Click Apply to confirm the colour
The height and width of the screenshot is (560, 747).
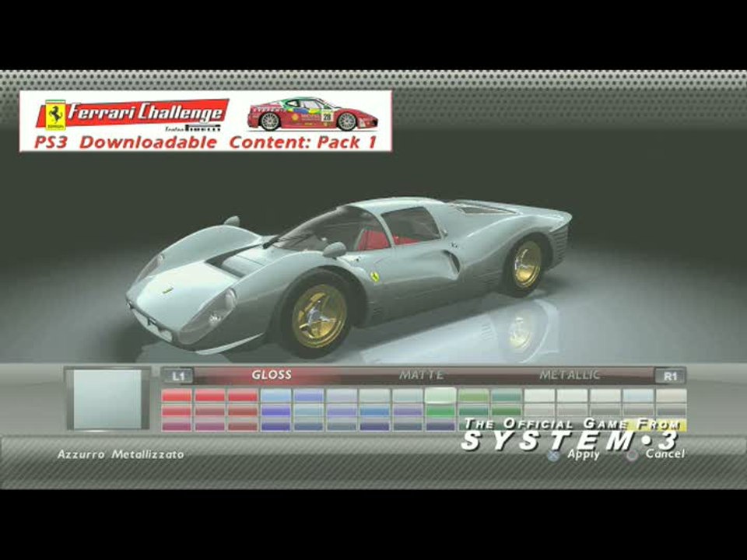click(x=584, y=454)
